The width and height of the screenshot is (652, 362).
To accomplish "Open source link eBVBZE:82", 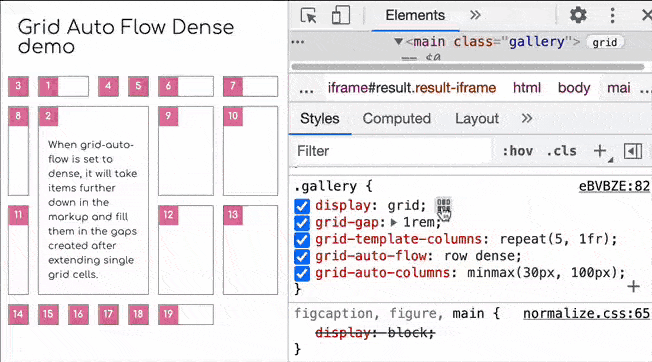I will coord(614,187).
